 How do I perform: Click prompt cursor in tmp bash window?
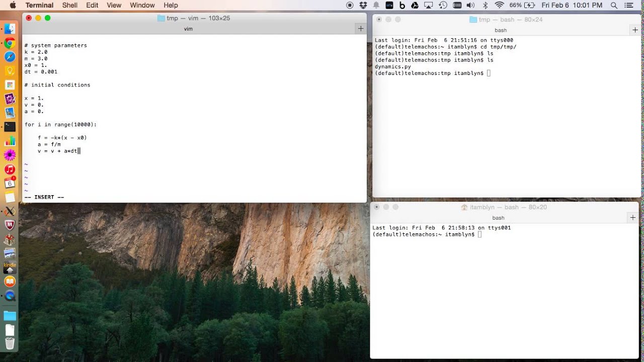pos(489,73)
